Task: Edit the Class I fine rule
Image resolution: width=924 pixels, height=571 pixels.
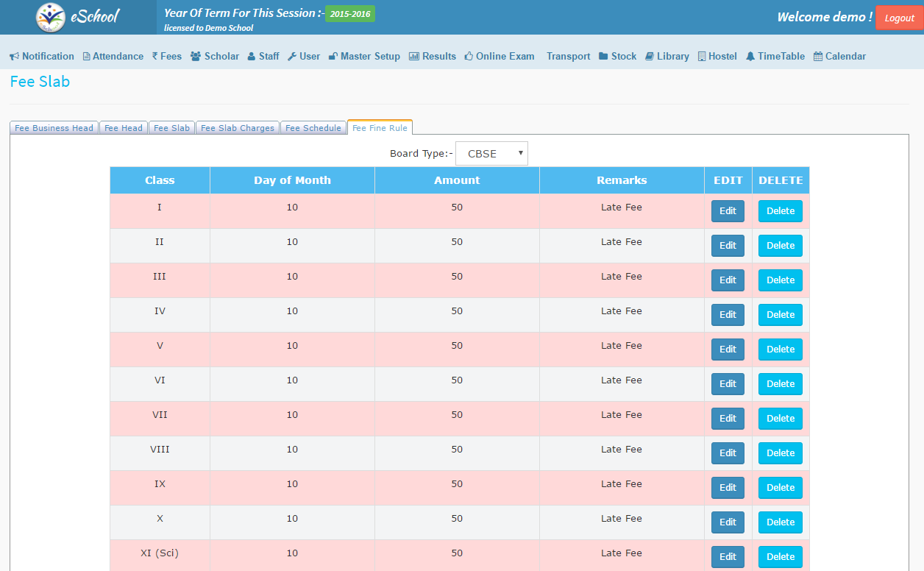Action: point(728,211)
